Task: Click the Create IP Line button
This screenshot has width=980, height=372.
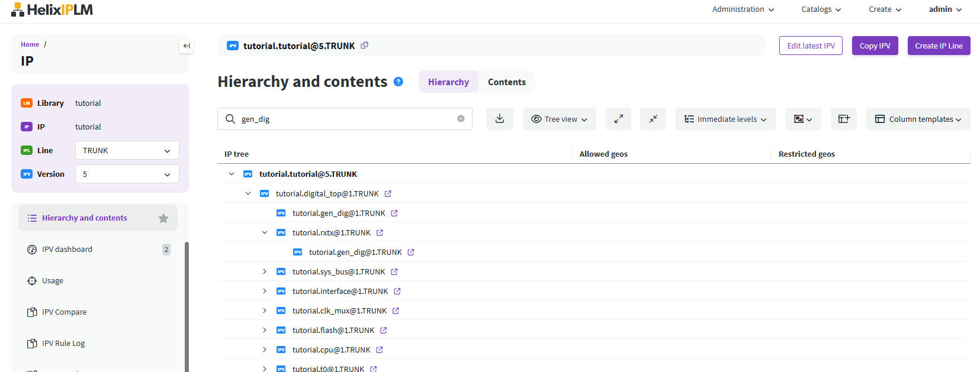Action: tap(939, 46)
